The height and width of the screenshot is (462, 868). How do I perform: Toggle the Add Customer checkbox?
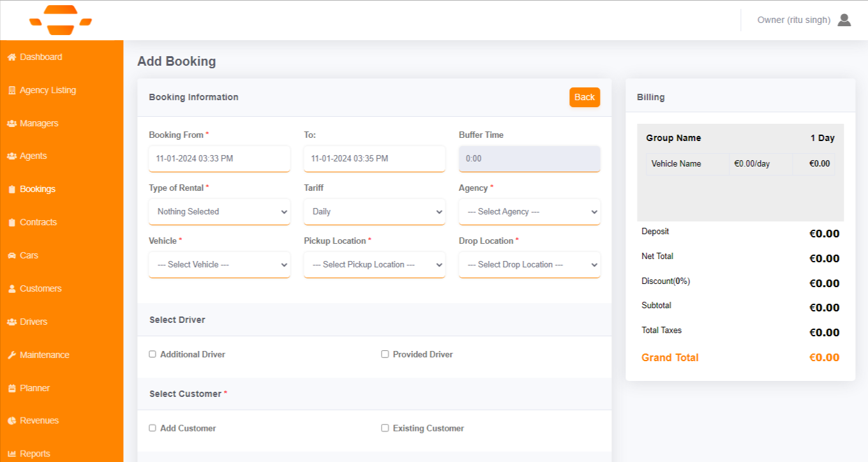pos(153,428)
